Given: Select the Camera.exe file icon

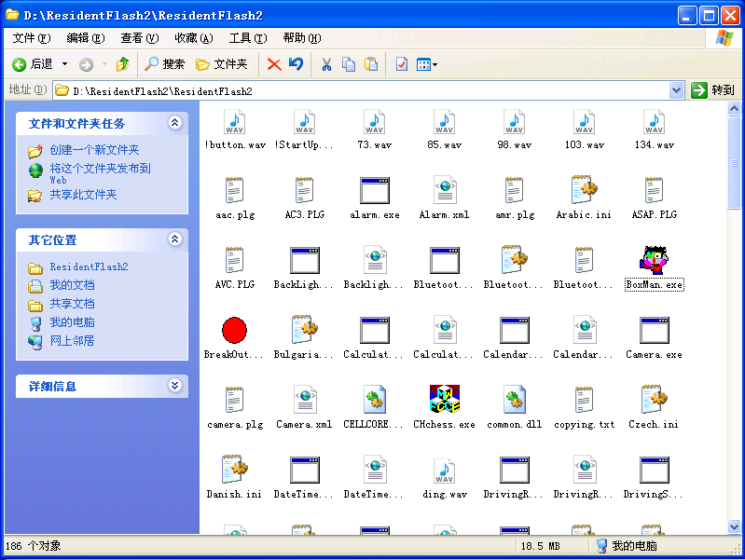Looking at the screenshot, I should click(655, 330).
